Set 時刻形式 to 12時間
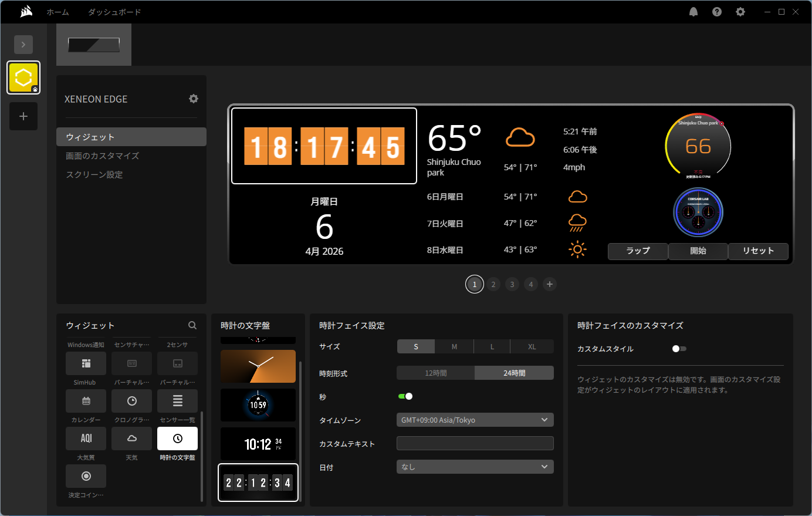812x516 pixels. tap(436, 373)
